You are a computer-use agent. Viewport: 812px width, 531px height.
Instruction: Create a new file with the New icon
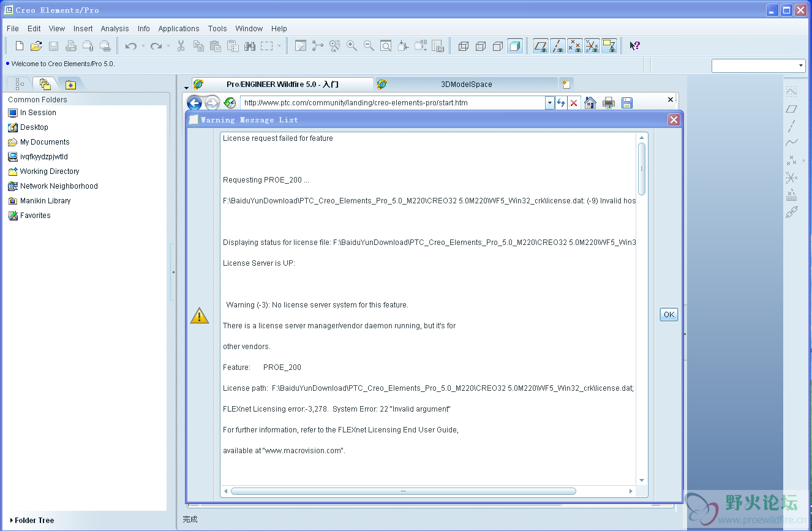tap(20, 46)
